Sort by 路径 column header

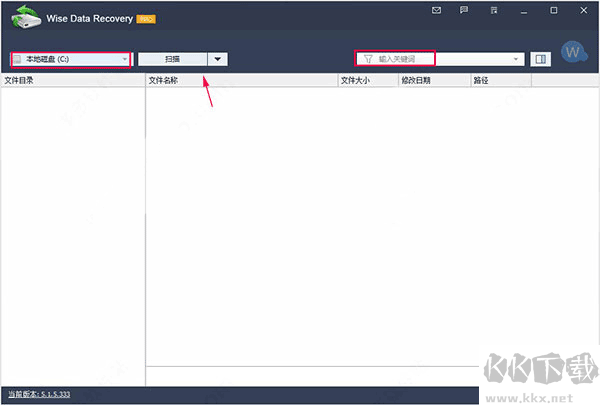[x=501, y=80]
